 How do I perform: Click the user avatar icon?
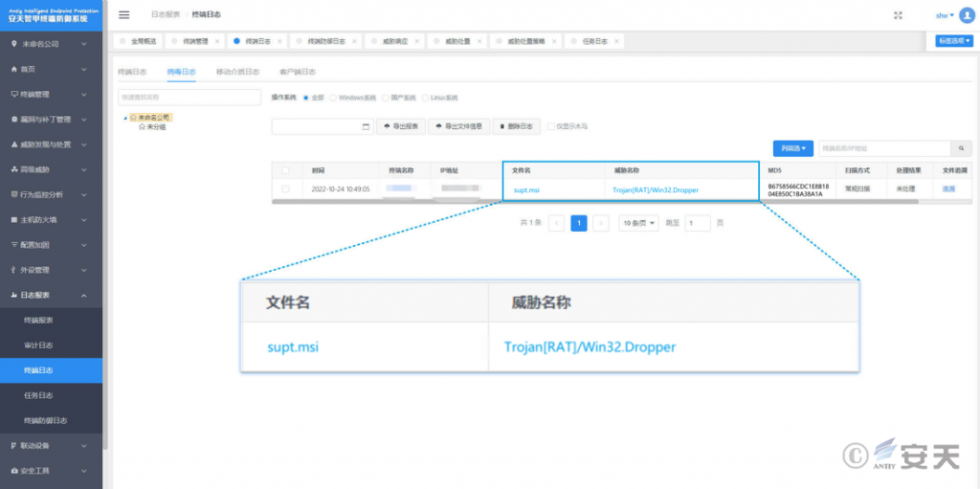click(967, 15)
